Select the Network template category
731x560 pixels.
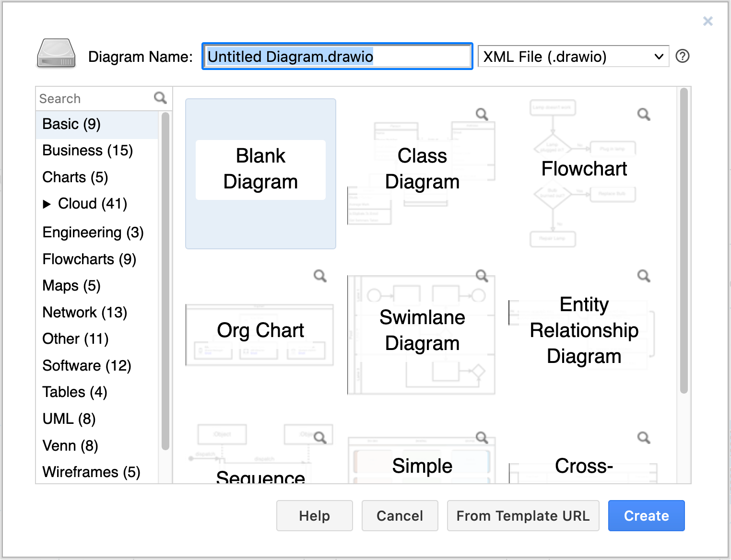coord(84,312)
